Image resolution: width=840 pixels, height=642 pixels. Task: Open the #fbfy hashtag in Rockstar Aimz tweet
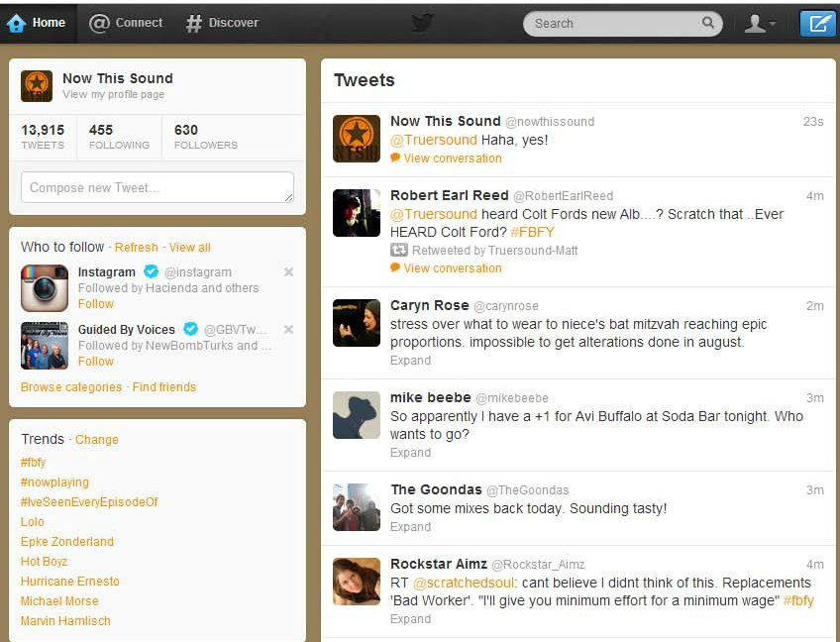coord(798,601)
